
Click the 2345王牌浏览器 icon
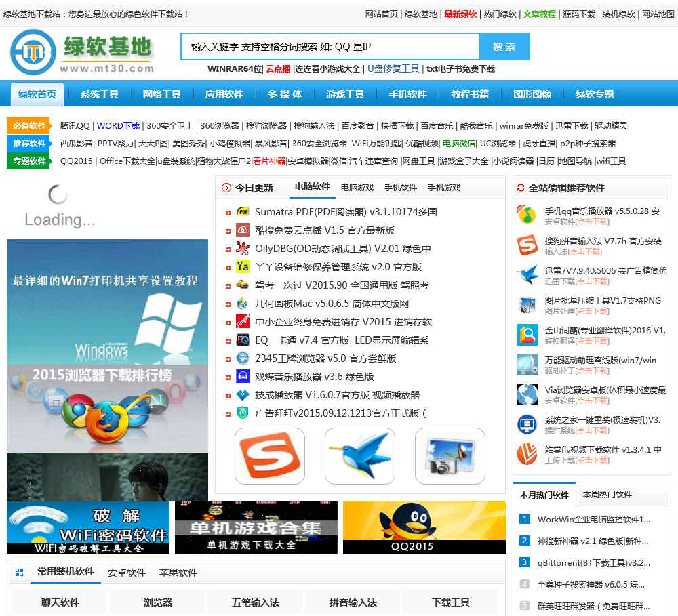(243, 358)
